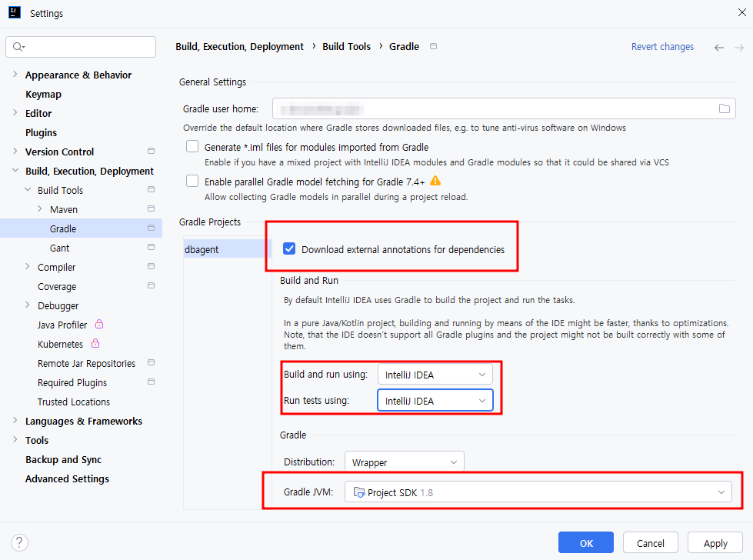The width and height of the screenshot is (753, 560).
Task: Expand the Maven node
Action: [x=40, y=208]
